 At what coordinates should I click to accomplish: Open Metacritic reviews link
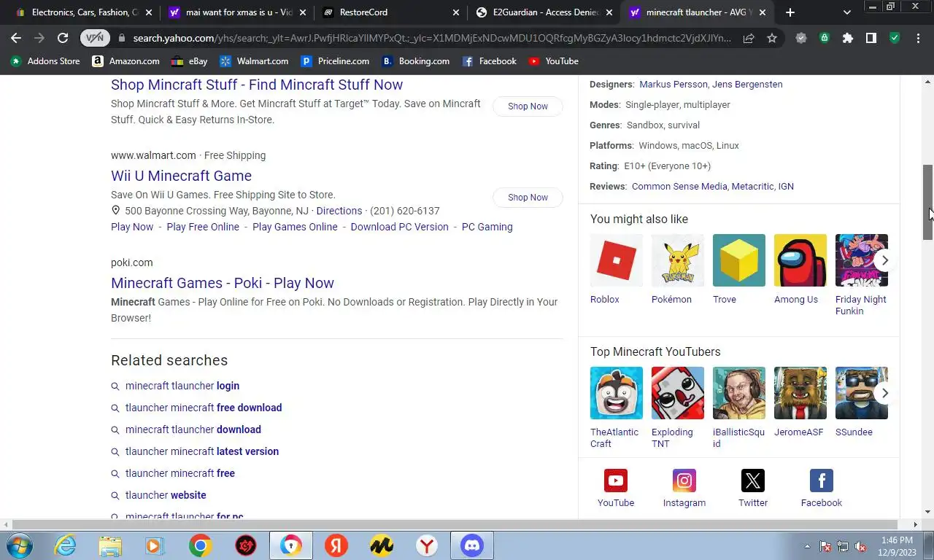click(752, 187)
